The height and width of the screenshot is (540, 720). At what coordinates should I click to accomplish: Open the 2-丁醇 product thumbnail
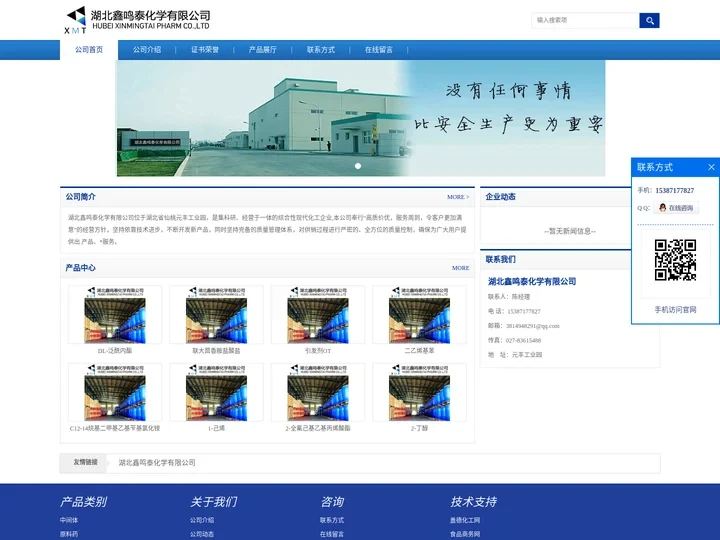(419, 393)
